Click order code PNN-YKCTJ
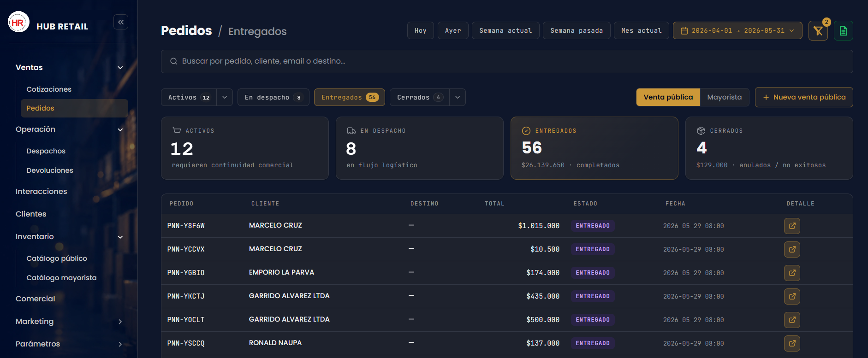 tap(186, 296)
